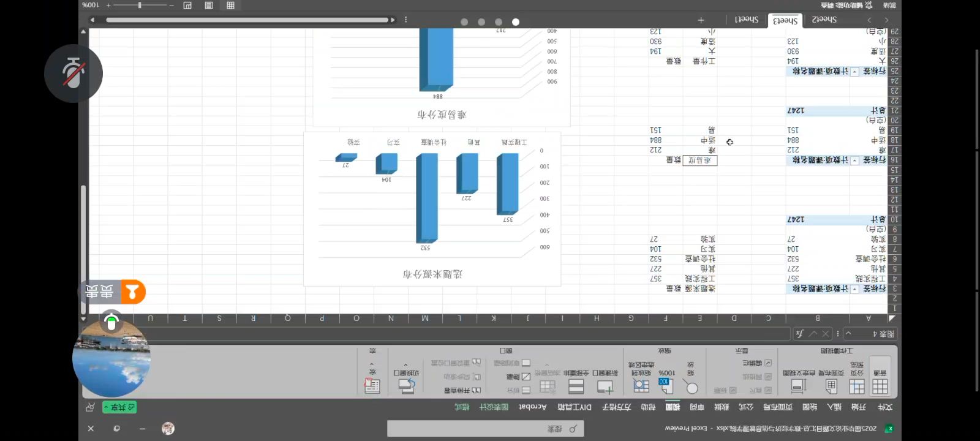980x441 pixels.
Task: Click Zoom to Selection (缩放到选定区域)
Action: coord(641,385)
